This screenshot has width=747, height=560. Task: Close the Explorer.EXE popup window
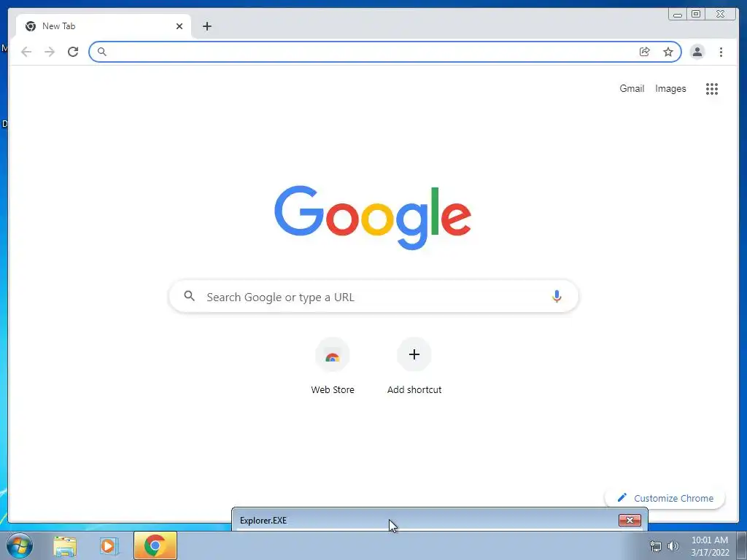(x=630, y=520)
